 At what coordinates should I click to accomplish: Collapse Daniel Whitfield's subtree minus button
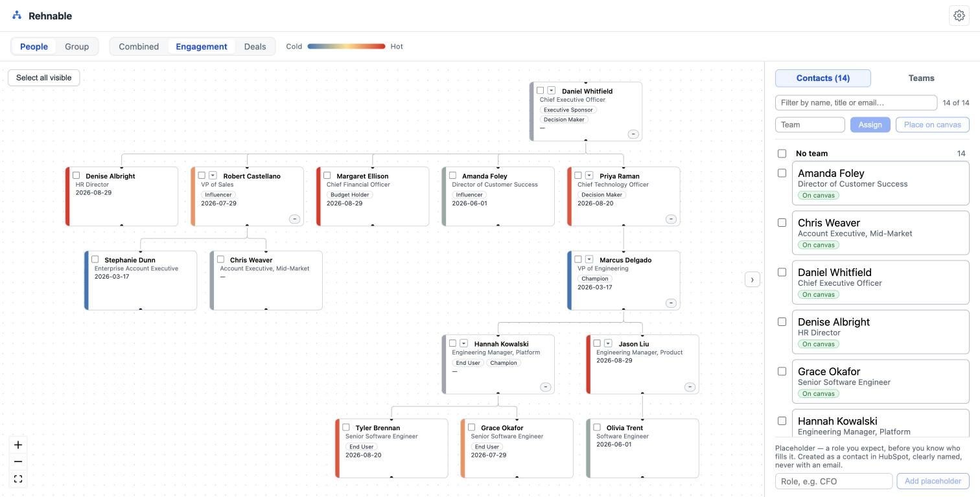point(633,134)
